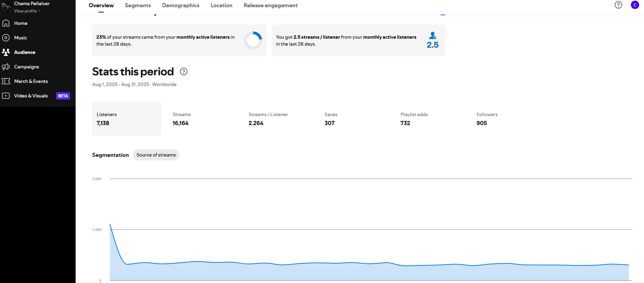Click the Home icon in sidebar

click(x=6, y=23)
